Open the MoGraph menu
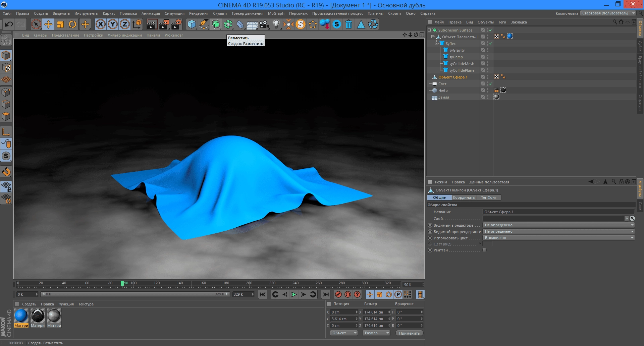Screen dimensions: 644x346 276,13
